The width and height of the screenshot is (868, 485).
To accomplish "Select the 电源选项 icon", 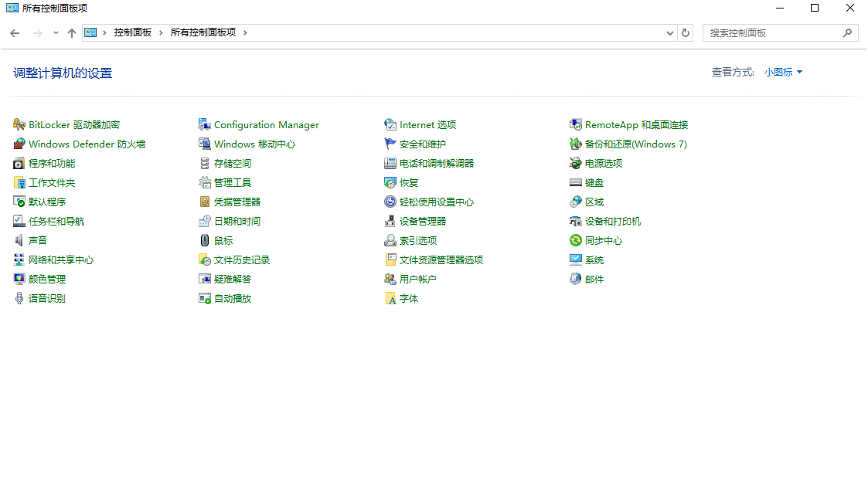I will point(576,163).
